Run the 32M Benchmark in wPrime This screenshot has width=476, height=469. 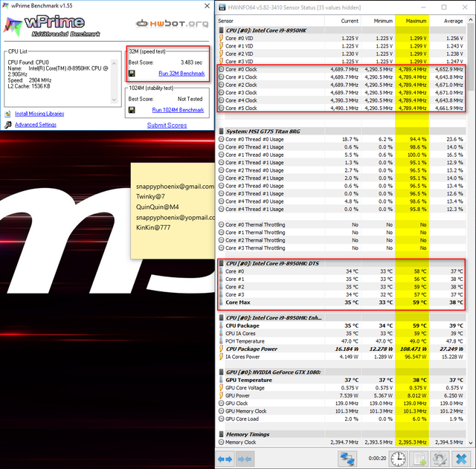click(x=181, y=74)
